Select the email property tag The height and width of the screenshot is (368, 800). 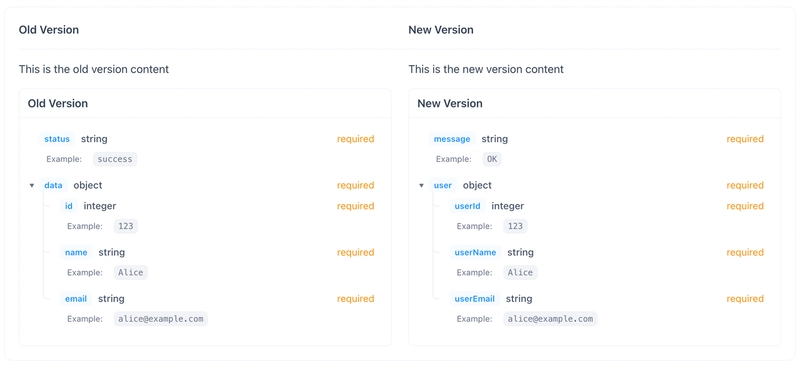[x=76, y=299]
